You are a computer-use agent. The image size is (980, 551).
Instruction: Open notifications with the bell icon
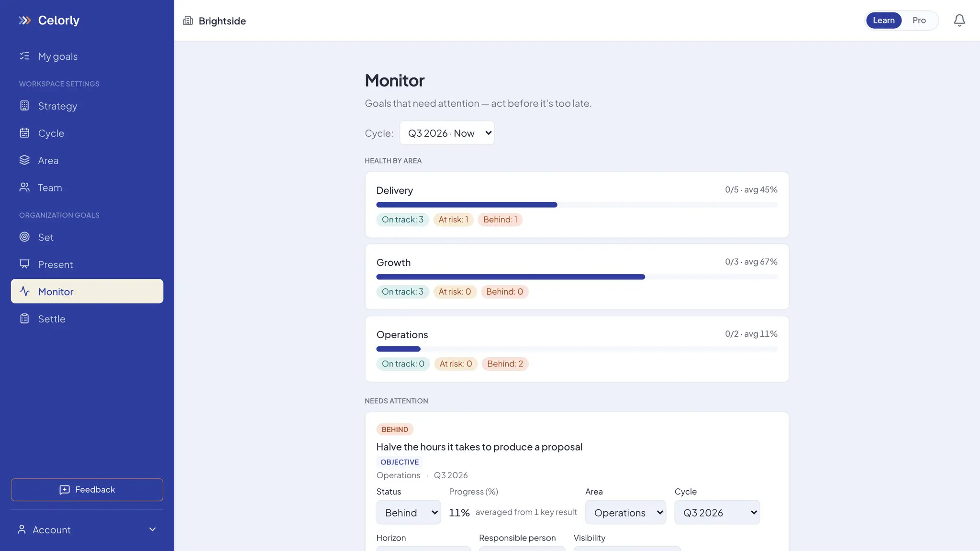959,20
